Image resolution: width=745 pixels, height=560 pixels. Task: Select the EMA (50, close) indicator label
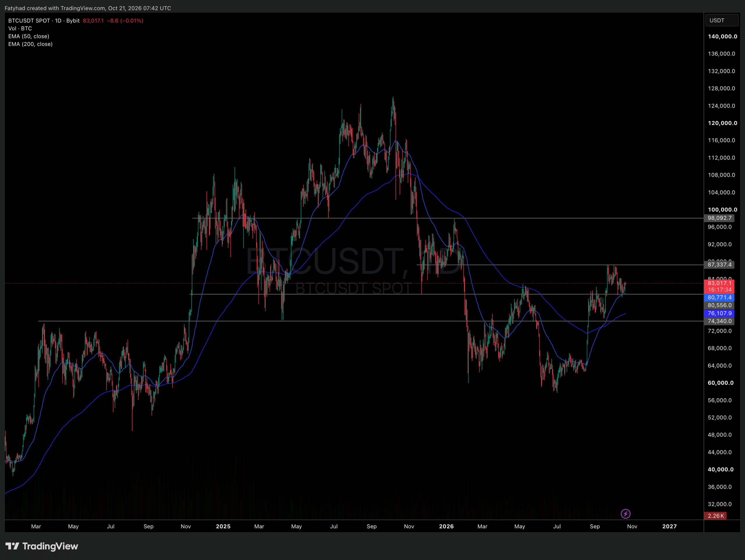coord(29,36)
